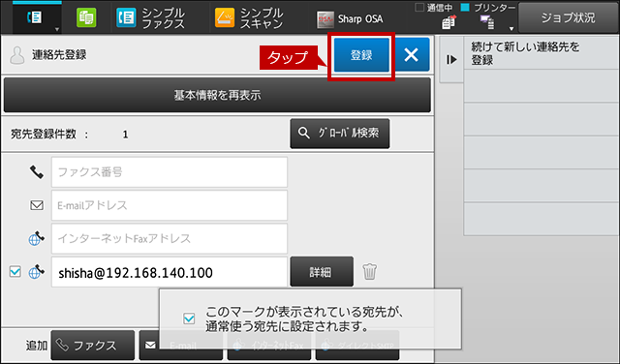Close the contact registration with X
The height and width of the screenshot is (364, 620).
coord(412,54)
